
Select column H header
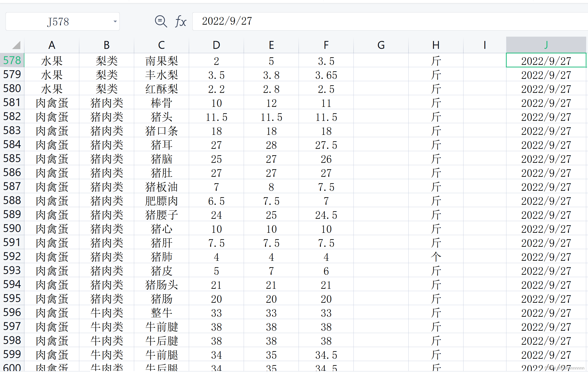point(436,45)
